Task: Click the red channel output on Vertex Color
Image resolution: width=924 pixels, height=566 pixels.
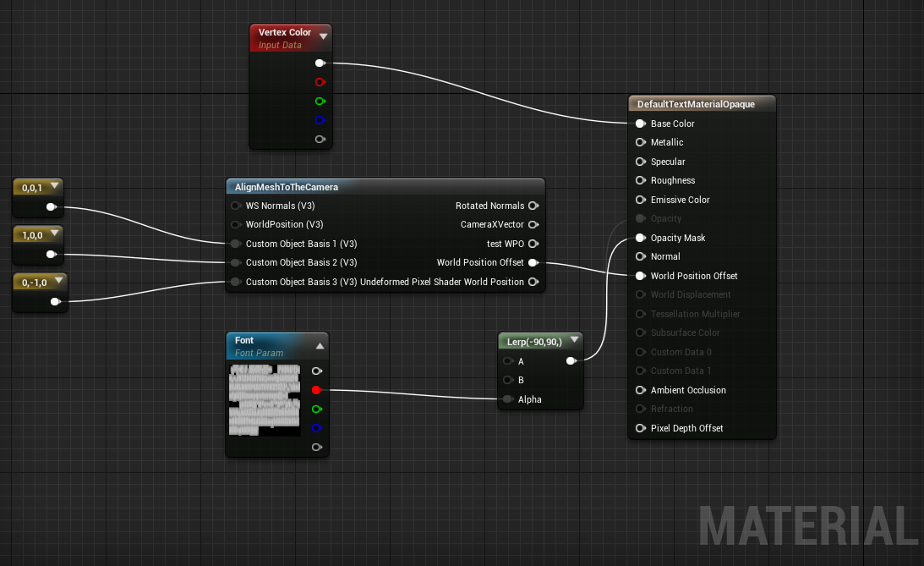Action: pos(320,81)
